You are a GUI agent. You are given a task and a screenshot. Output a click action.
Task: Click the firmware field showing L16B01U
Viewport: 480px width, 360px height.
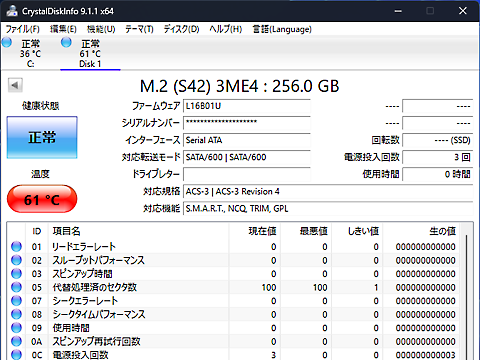click(247, 106)
